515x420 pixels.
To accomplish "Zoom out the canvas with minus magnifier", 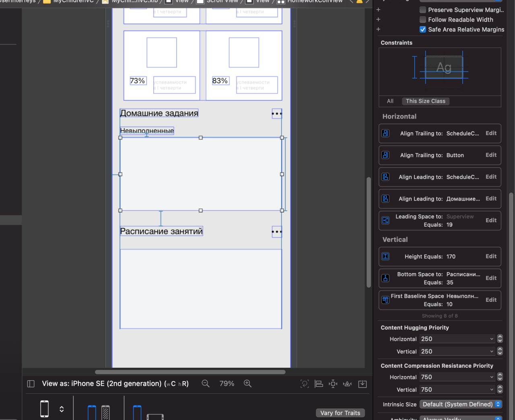I will pos(206,383).
